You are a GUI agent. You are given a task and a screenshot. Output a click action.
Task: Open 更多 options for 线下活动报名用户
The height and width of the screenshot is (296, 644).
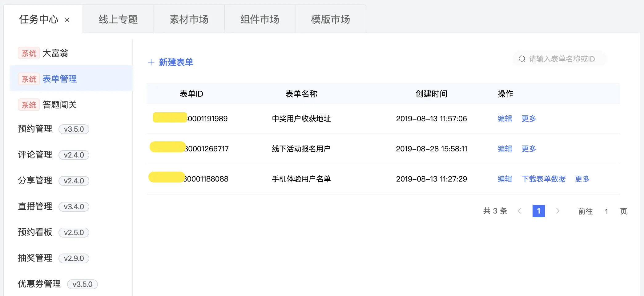point(528,149)
